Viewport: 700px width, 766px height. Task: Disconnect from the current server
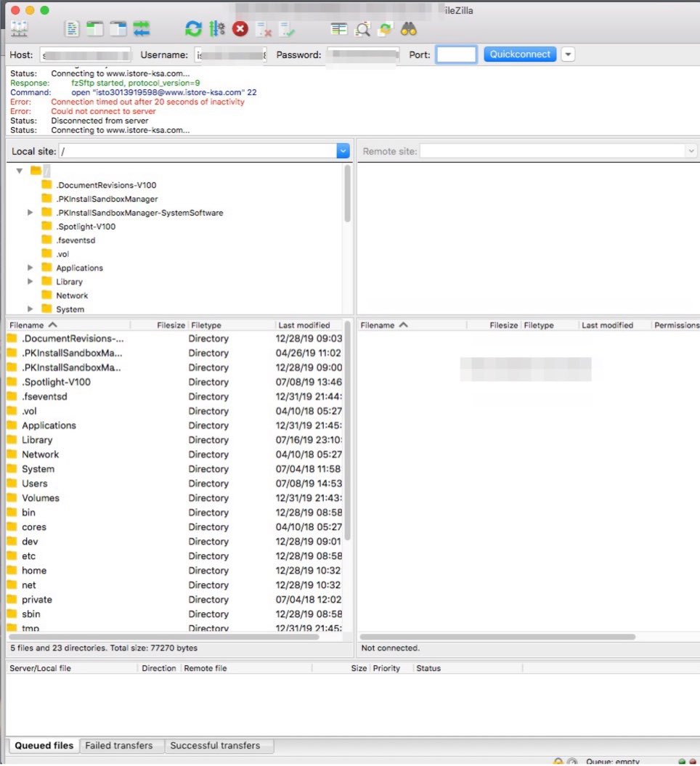pyautogui.click(x=264, y=29)
